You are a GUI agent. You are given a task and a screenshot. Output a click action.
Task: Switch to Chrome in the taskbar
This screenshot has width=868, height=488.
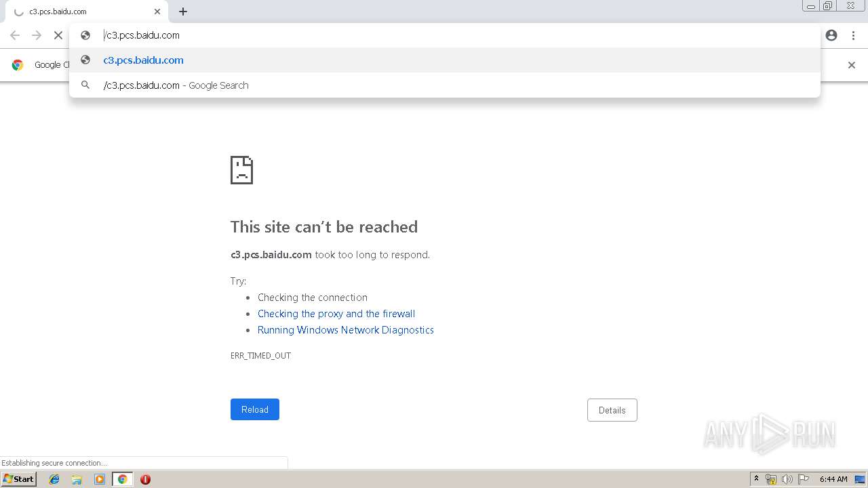122,479
